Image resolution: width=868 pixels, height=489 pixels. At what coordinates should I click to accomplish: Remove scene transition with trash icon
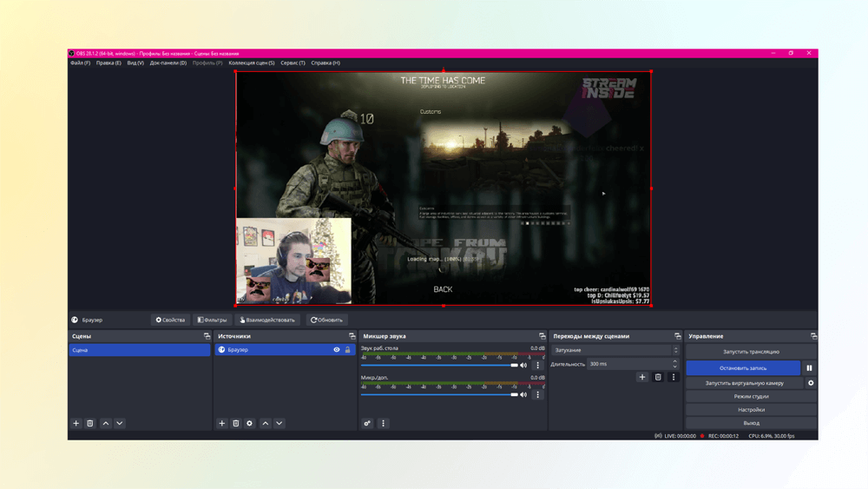pyautogui.click(x=658, y=377)
